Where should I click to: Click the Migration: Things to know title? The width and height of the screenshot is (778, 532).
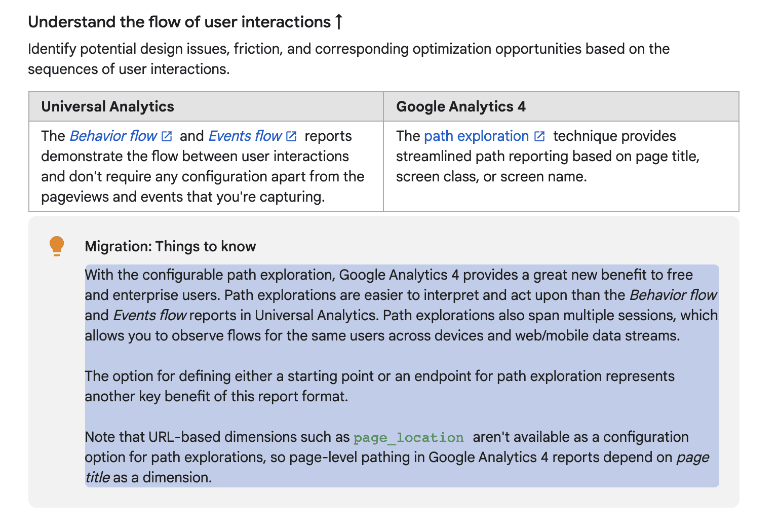(x=170, y=246)
